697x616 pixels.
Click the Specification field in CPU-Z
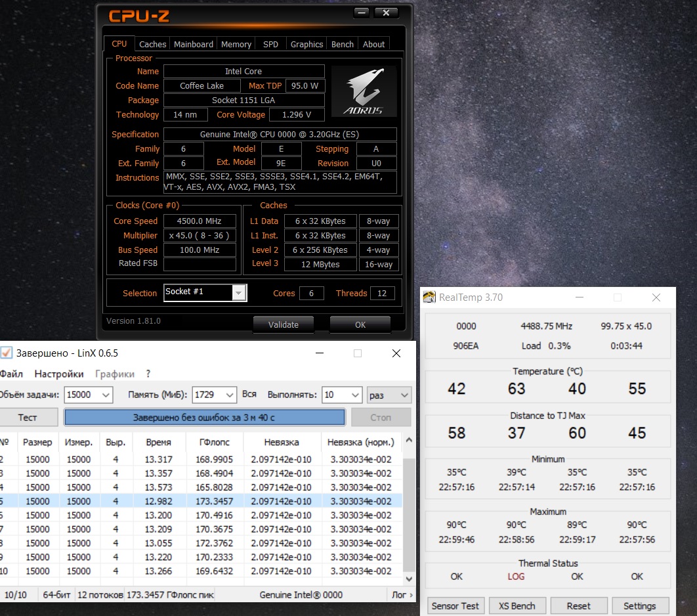280,135
